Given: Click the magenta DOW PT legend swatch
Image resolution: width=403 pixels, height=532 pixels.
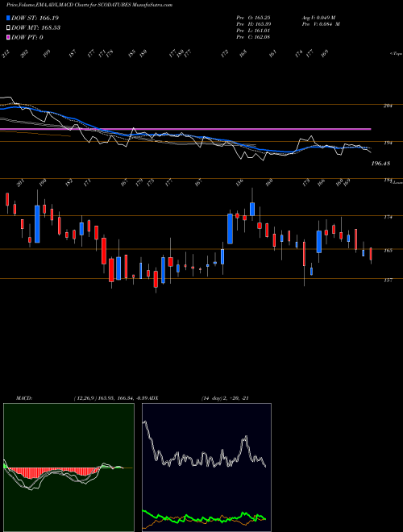Looking at the screenshot, I should [8, 37].
